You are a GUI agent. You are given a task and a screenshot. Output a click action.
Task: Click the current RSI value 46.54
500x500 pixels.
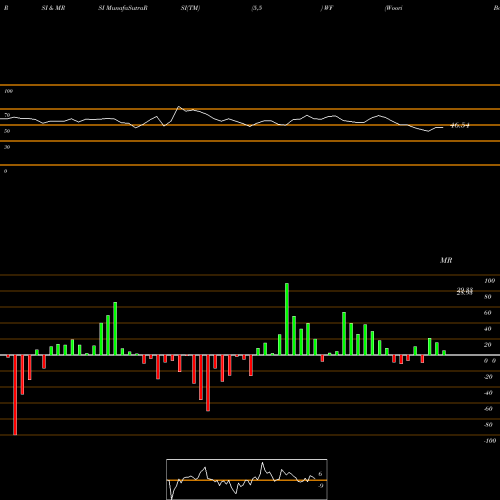coord(460,126)
